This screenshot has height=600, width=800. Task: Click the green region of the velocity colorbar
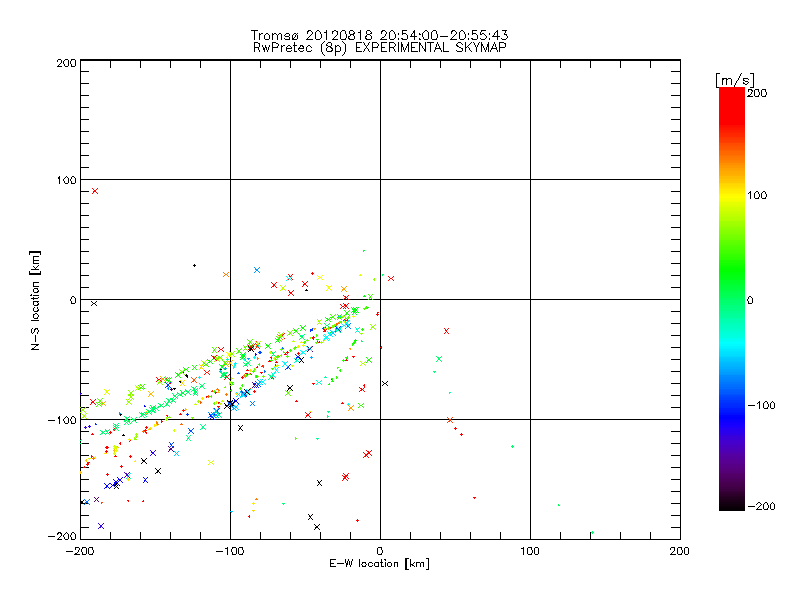tap(732, 270)
